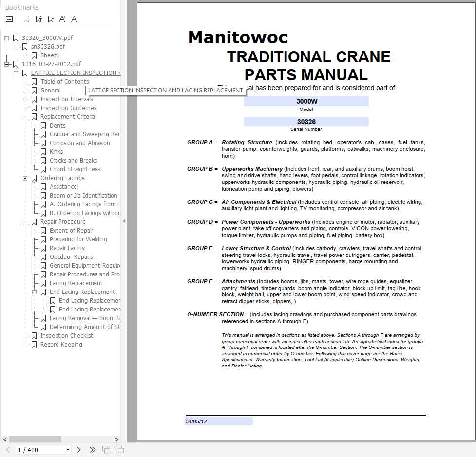Image resolution: width=476 pixels, height=457 pixels.
Task: Open the page number dropdown
Action: [68, 450]
